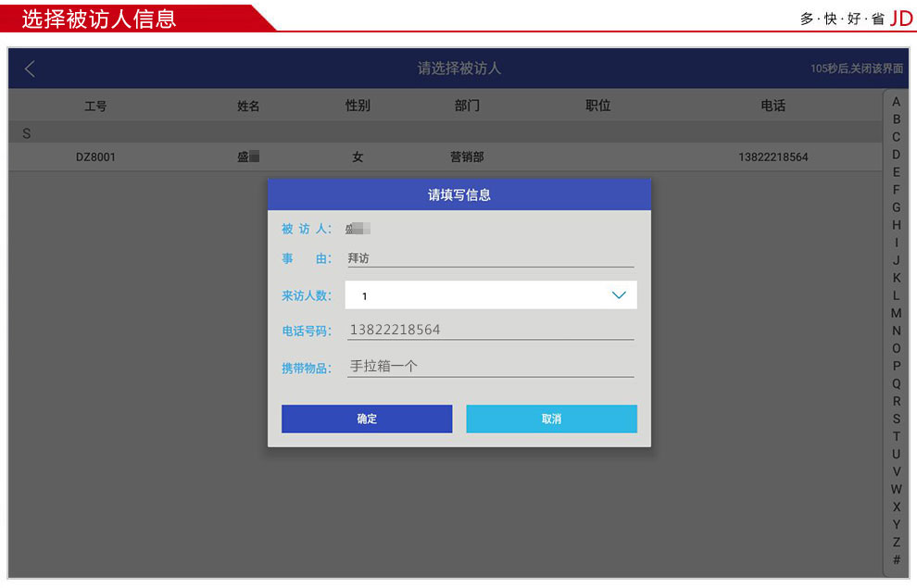Image resolution: width=917 pixels, height=588 pixels.
Task: Click the 性别 column header
Action: pyautogui.click(x=358, y=106)
